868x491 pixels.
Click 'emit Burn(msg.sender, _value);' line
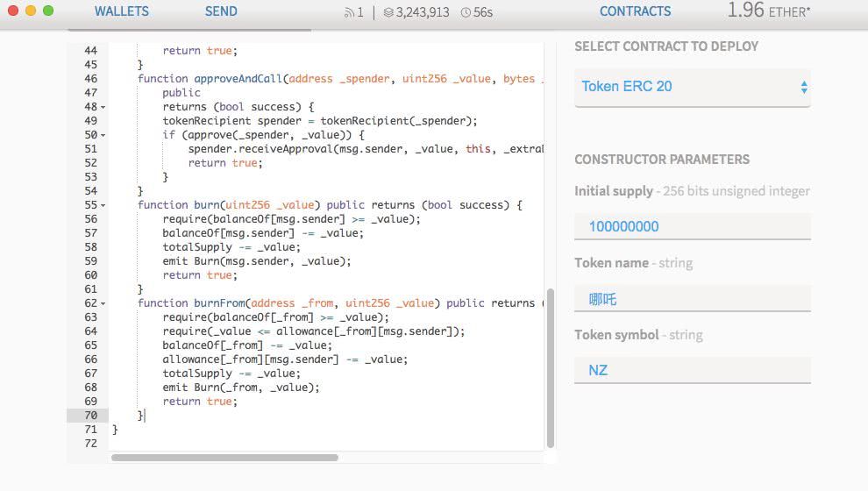257,261
